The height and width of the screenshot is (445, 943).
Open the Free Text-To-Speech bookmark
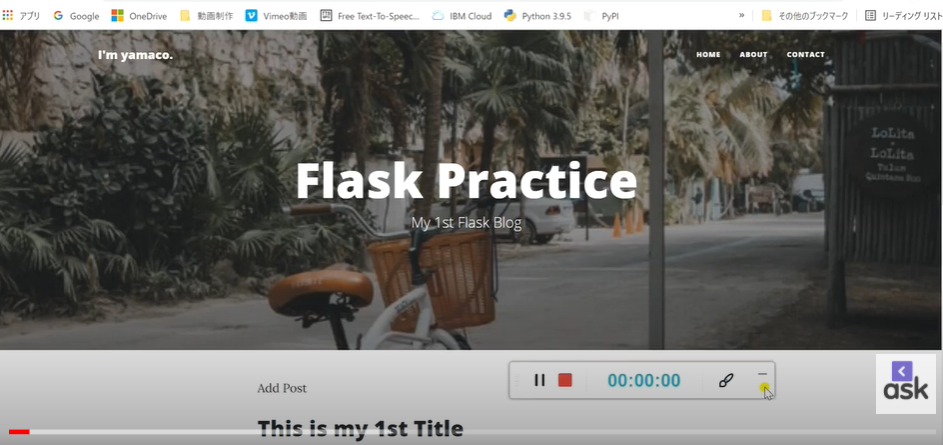click(x=370, y=16)
